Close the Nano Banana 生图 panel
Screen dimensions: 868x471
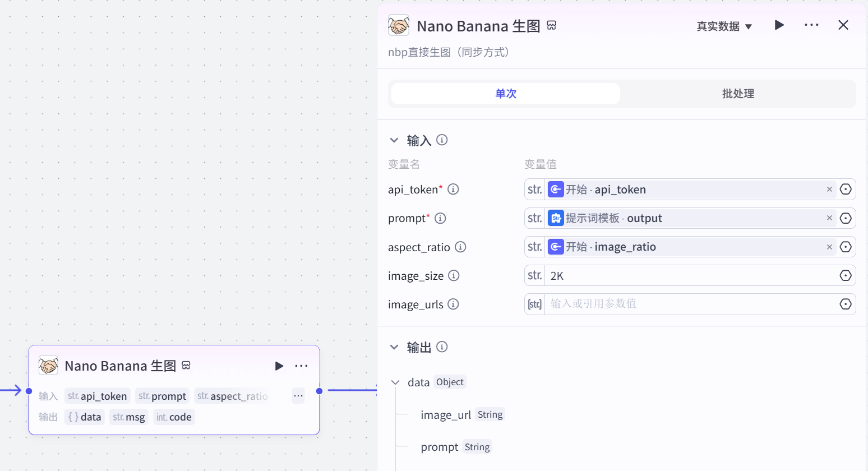click(843, 25)
